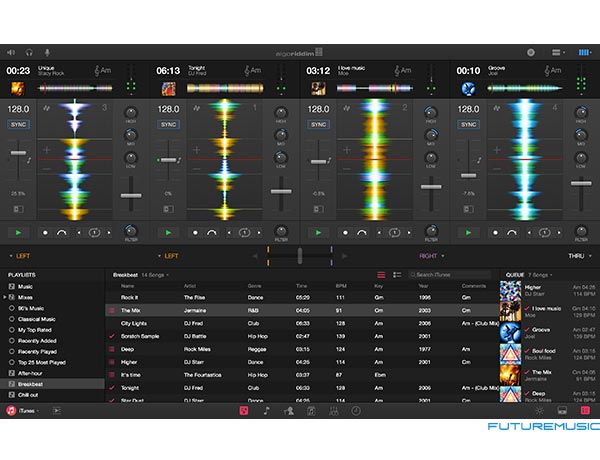This screenshot has height=460, width=600.
Task: Toggle SYNC on the Unique deck
Action: pyautogui.click(x=18, y=124)
